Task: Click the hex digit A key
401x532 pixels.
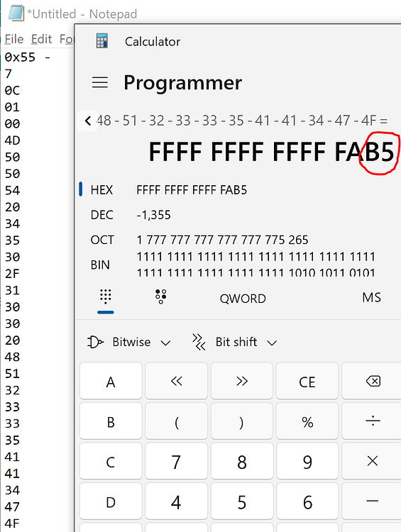Action: coord(111,381)
